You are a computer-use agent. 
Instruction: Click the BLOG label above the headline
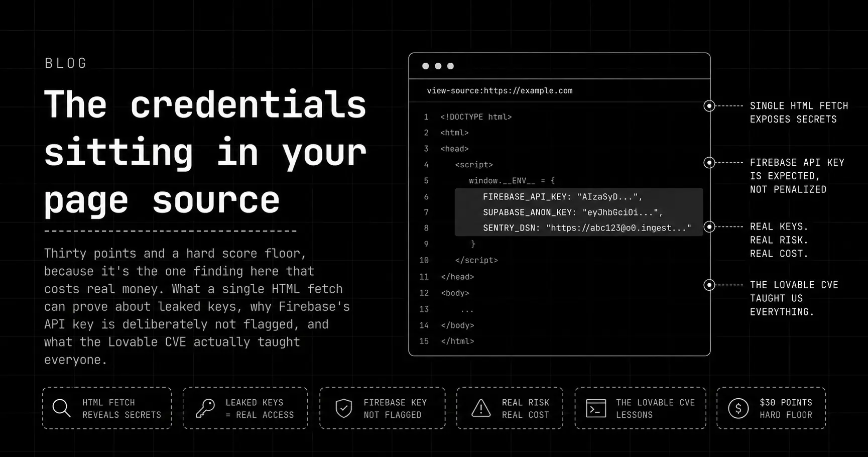click(x=66, y=63)
